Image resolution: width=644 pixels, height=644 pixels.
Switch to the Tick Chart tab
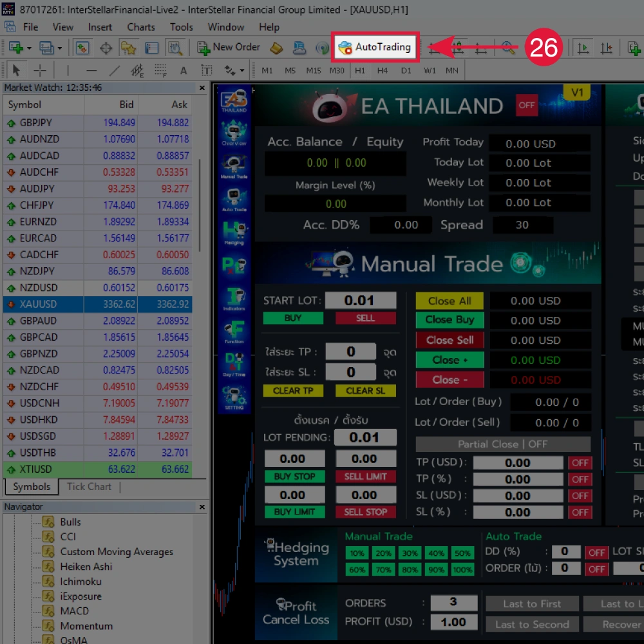(89, 486)
